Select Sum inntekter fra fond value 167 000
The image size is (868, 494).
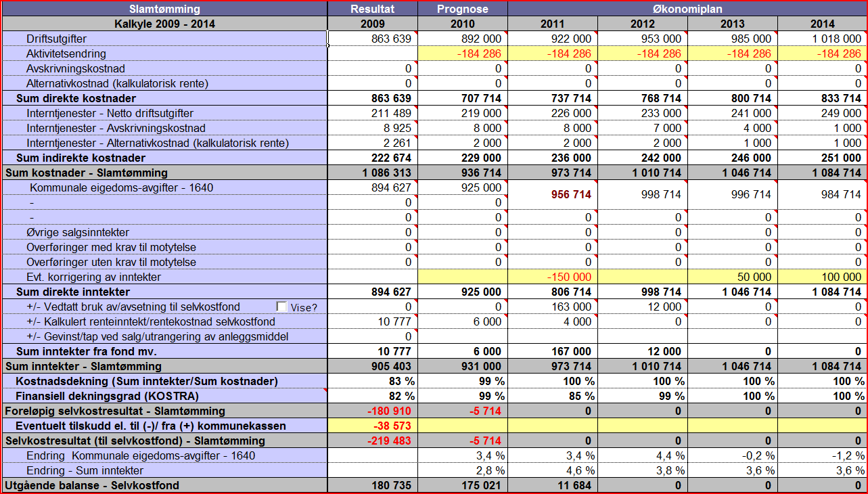point(553,351)
